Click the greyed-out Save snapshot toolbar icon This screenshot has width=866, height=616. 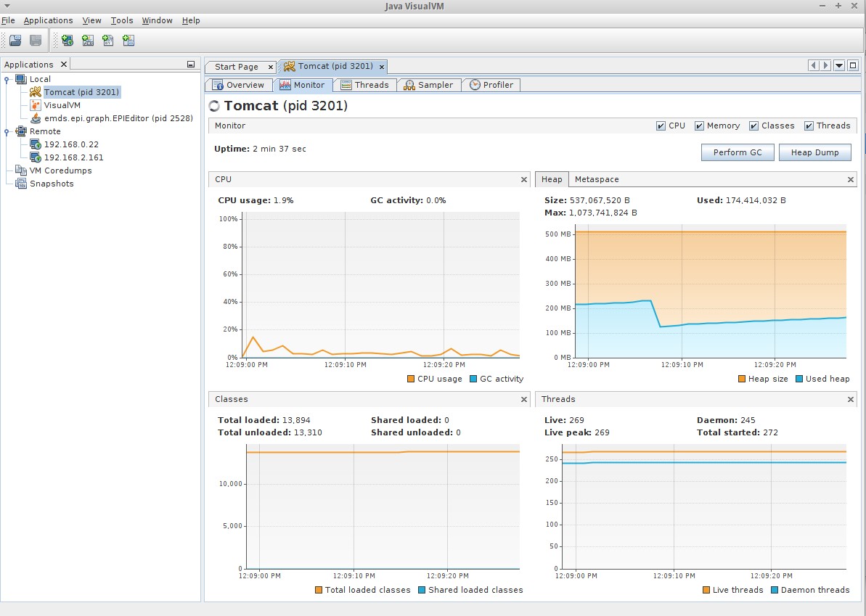pos(36,41)
